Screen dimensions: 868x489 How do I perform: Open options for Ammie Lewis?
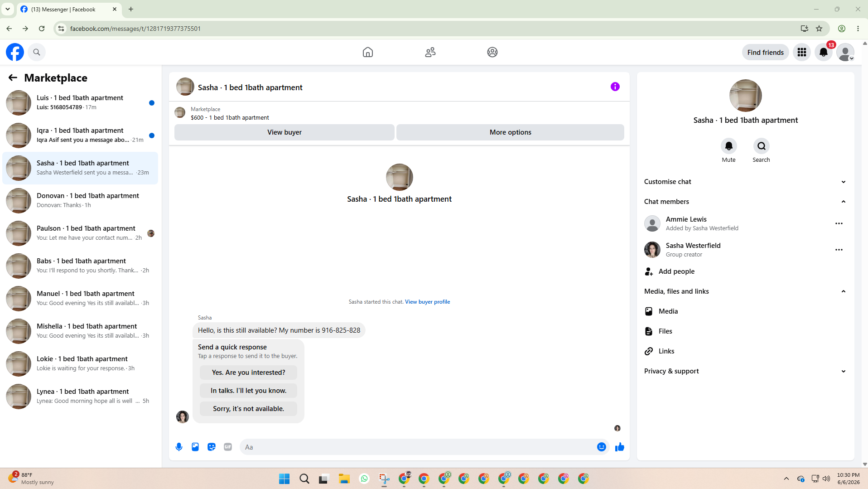[839, 223]
